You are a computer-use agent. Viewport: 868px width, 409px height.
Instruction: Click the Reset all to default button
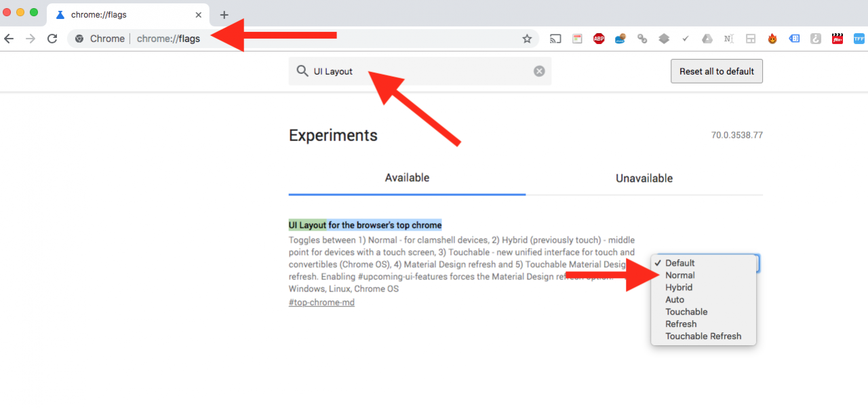pyautogui.click(x=717, y=71)
